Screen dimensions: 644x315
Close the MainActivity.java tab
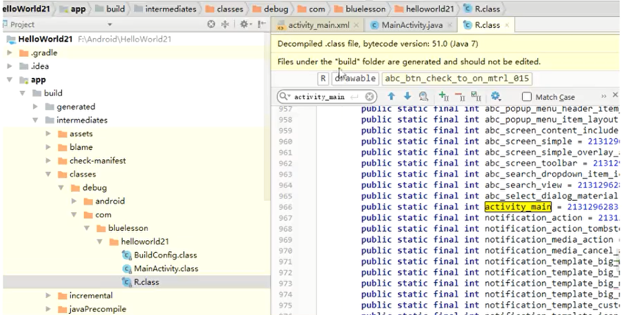pyautogui.click(x=449, y=25)
